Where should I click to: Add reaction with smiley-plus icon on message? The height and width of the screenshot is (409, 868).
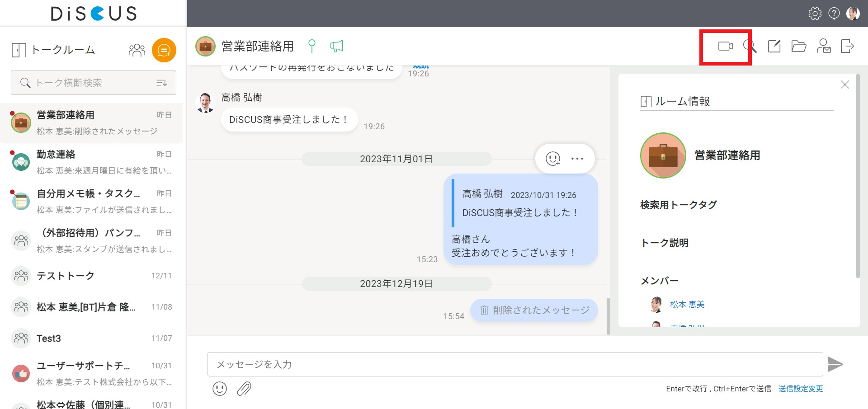(x=553, y=159)
